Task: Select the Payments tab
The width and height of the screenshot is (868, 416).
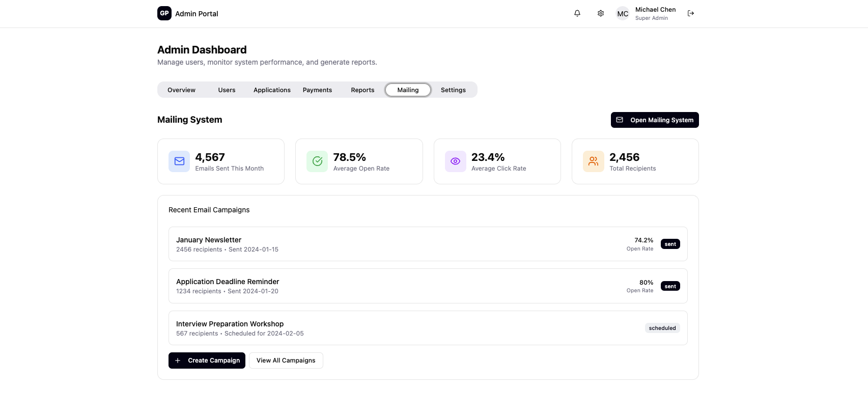Action: click(x=317, y=90)
